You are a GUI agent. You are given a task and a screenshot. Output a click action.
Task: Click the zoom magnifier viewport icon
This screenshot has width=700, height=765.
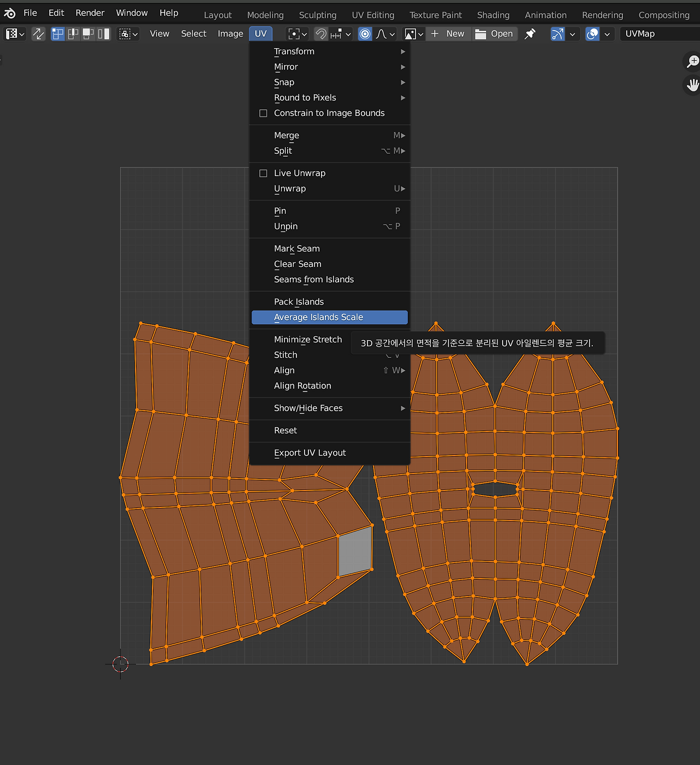(692, 61)
